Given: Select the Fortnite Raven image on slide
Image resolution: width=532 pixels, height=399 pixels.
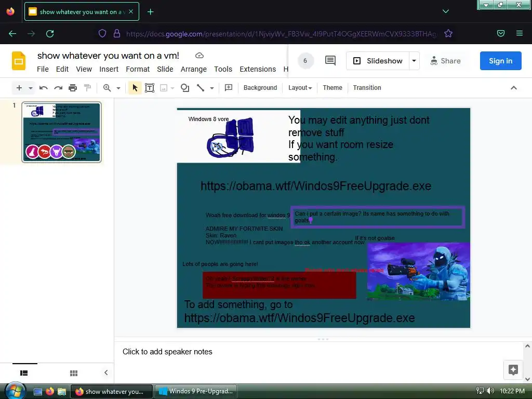Looking at the screenshot, I should tap(418, 271).
